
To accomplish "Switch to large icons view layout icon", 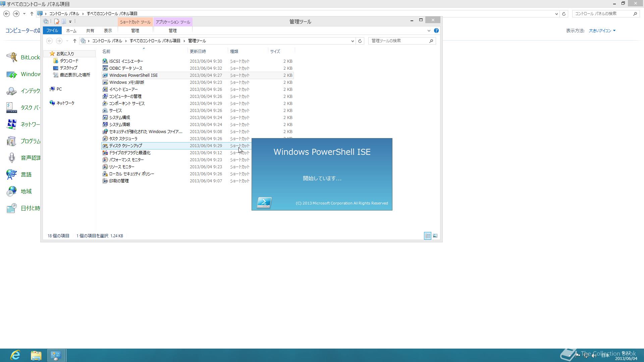I will 435,236.
